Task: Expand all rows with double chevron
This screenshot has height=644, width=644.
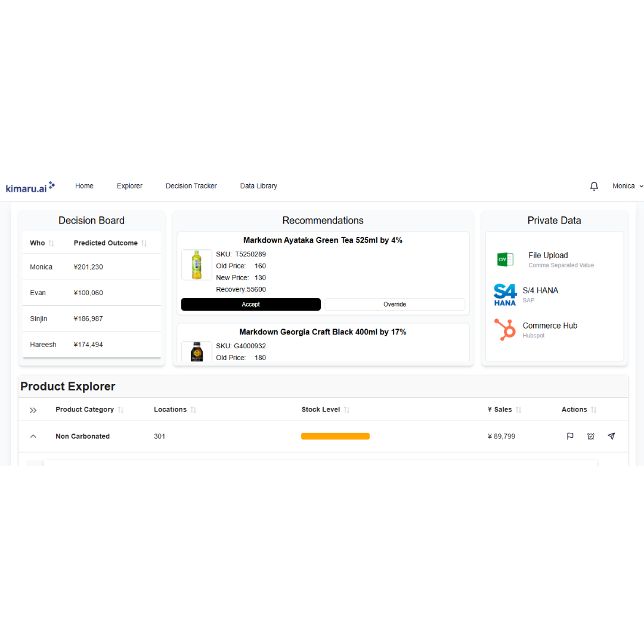Action: (x=33, y=410)
